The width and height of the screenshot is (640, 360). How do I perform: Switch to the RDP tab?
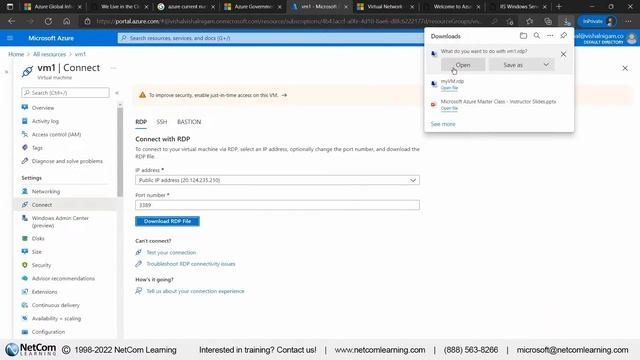(141, 122)
